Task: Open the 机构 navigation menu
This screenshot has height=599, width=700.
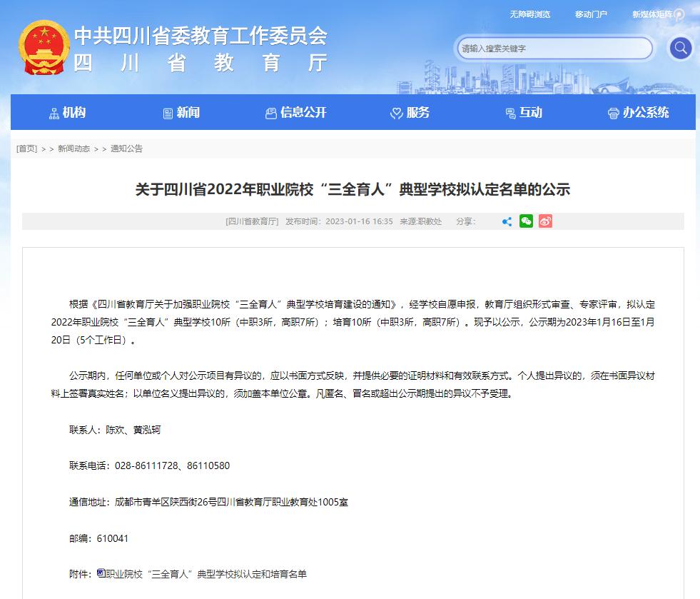Action: pos(67,113)
